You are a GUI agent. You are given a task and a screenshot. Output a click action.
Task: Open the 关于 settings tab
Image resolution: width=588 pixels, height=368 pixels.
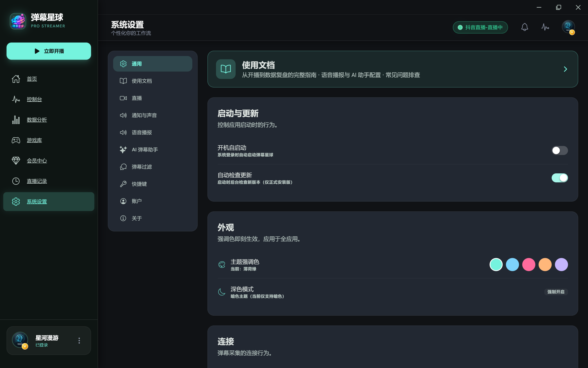tap(153, 218)
